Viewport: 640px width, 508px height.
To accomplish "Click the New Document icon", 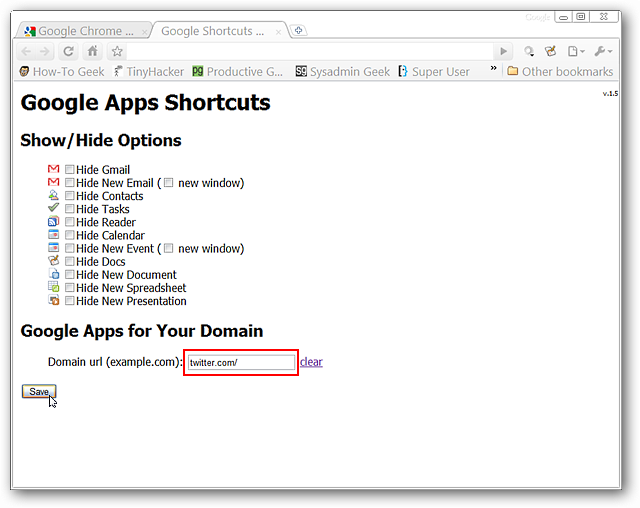I will coord(54,274).
